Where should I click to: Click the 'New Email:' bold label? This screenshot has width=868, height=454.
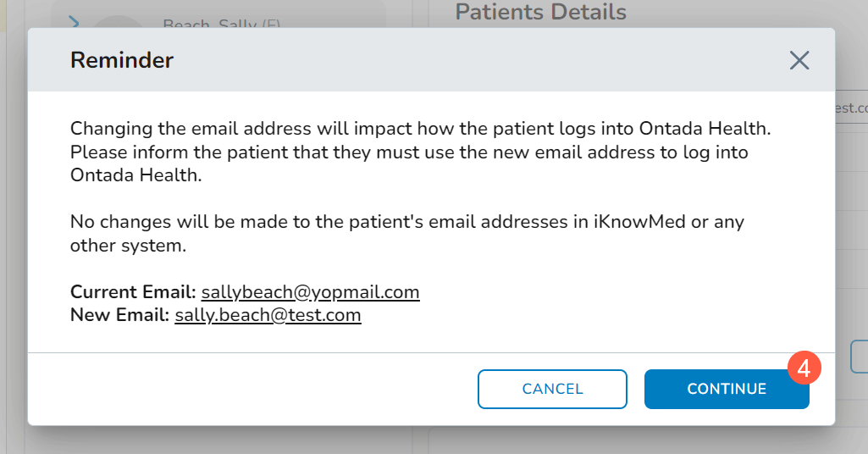pyautogui.click(x=120, y=315)
